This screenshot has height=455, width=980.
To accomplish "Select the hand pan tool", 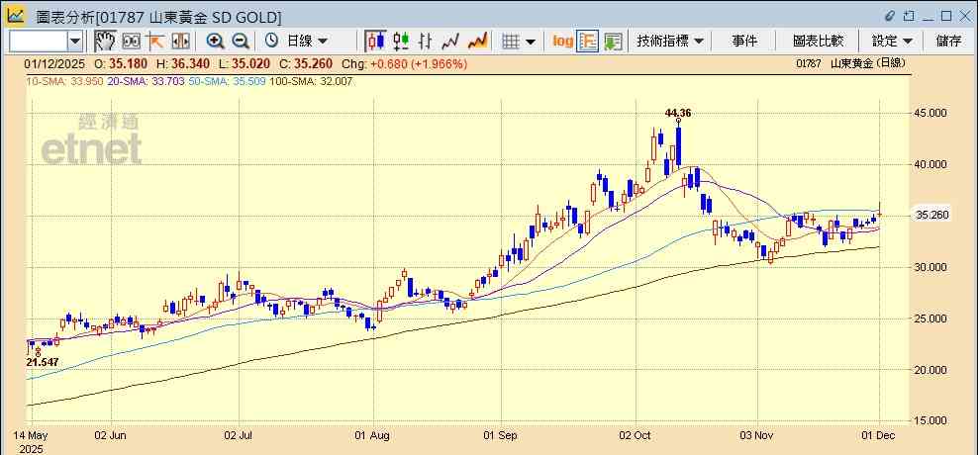I will tap(105, 41).
